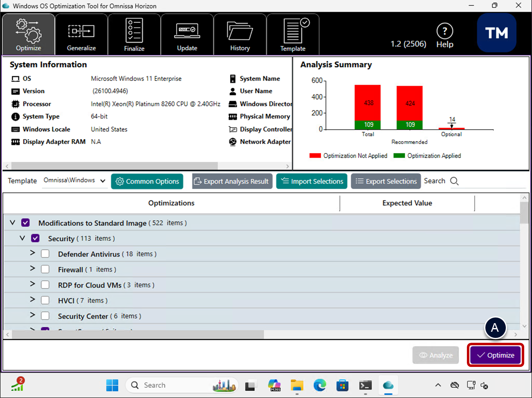Click the red Total bar in chart
The height and width of the screenshot is (398, 532).
click(367, 102)
